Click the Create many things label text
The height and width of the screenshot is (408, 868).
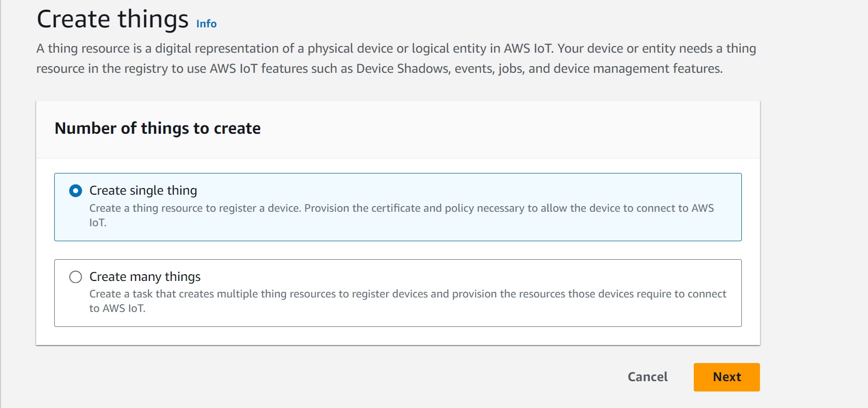click(145, 277)
